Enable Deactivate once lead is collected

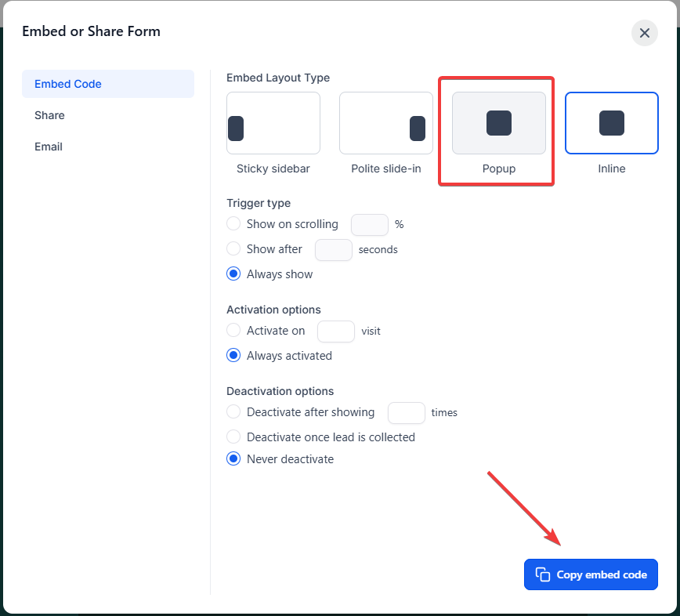(233, 437)
